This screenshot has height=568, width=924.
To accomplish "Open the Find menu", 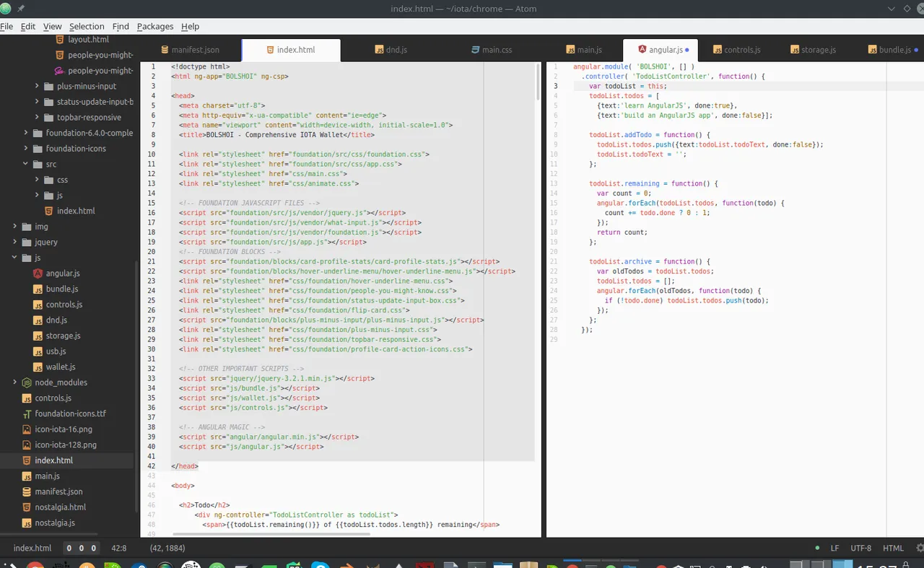I will (121, 26).
